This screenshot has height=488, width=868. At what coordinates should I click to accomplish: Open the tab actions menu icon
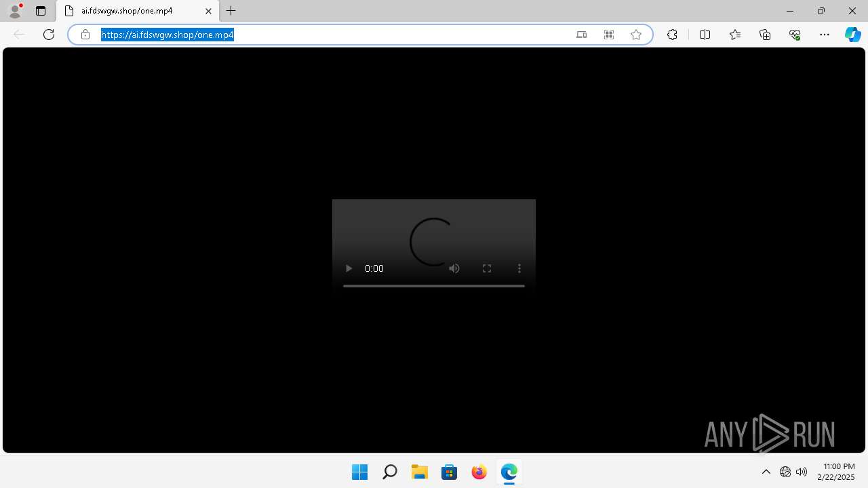41,11
